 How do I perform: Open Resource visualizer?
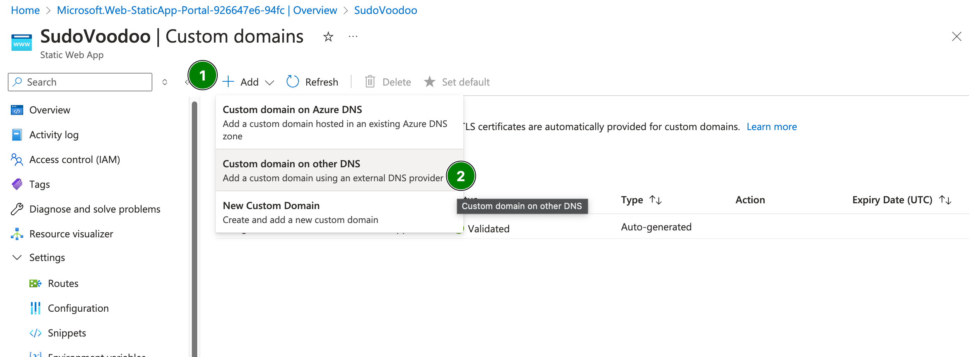coord(71,234)
